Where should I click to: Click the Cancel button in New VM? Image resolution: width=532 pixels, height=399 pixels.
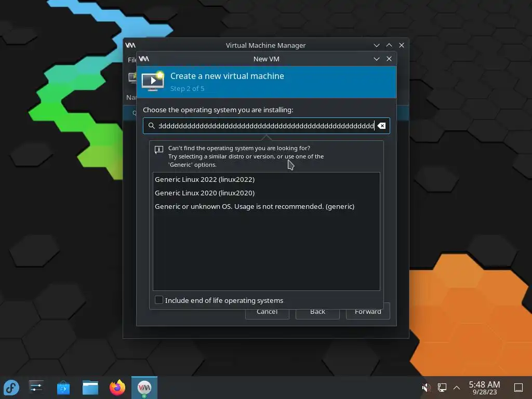click(267, 313)
